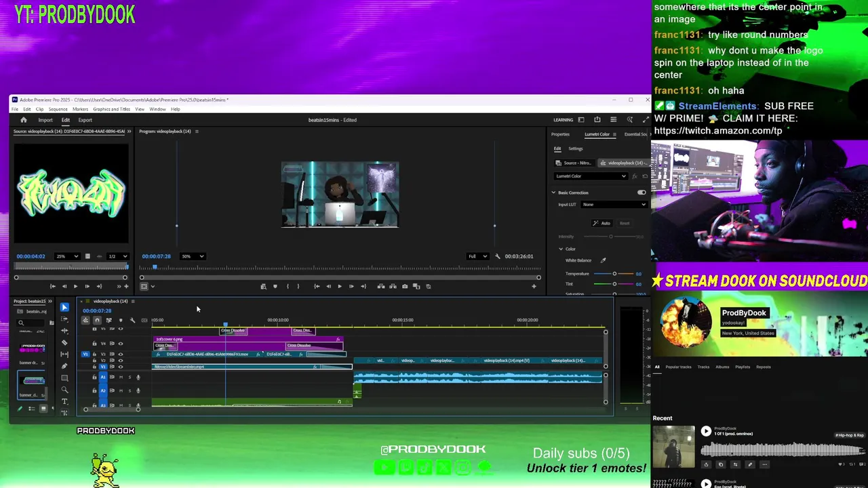Open the Input LUT dropdown
The image size is (868, 488).
click(614, 205)
